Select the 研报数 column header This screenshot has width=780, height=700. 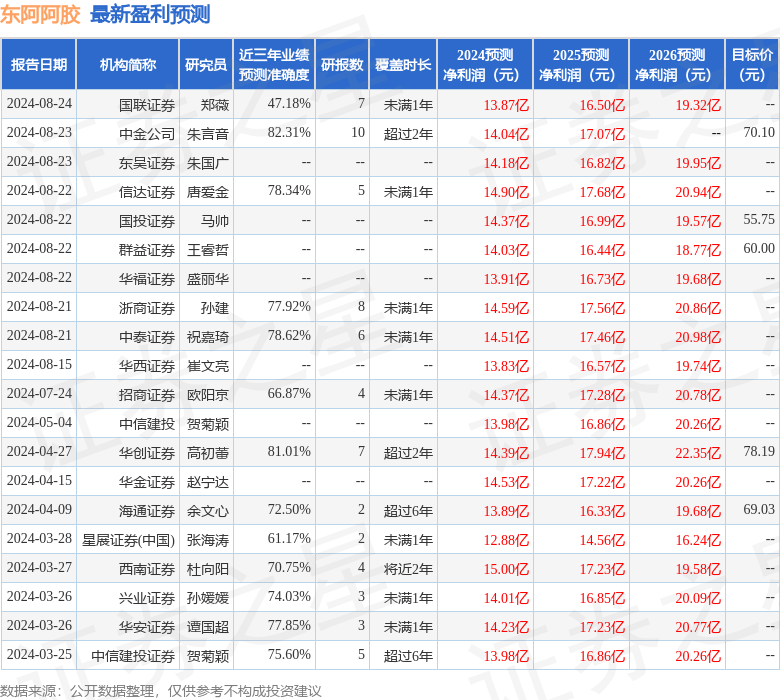pyautogui.click(x=342, y=65)
